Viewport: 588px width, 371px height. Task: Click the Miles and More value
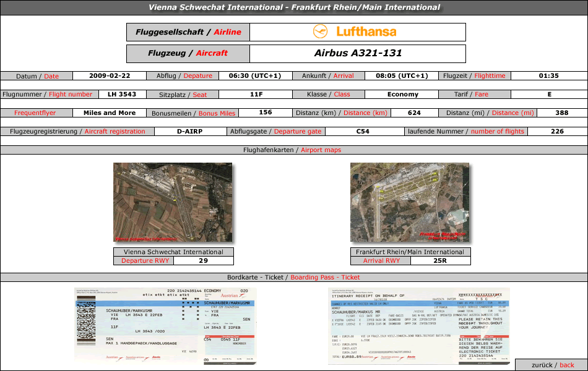click(110, 113)
